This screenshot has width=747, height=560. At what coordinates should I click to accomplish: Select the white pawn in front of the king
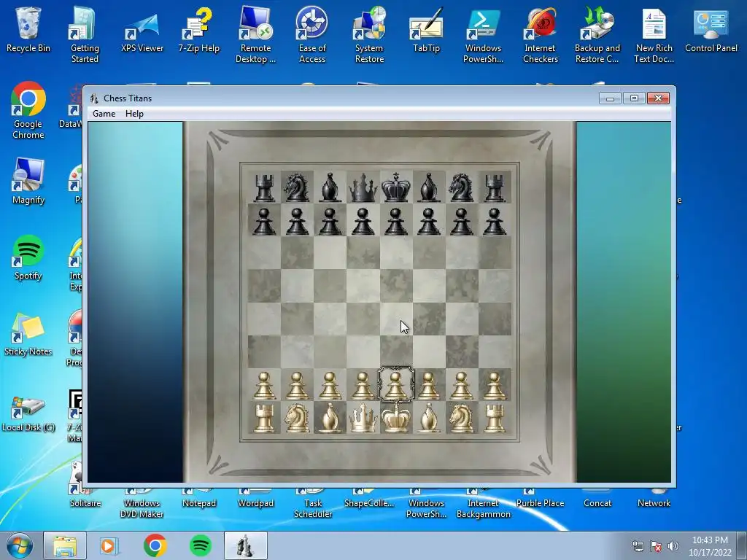[395, 385]
